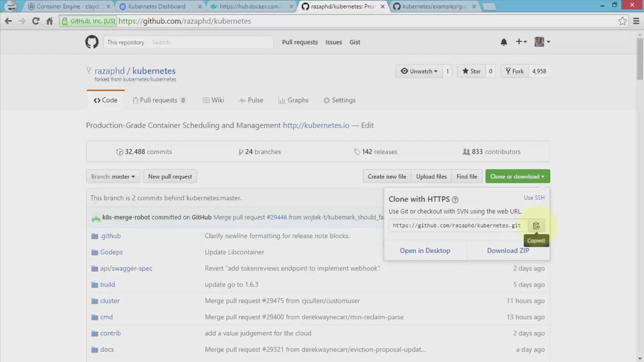Click the Download ZIP button

508,250
